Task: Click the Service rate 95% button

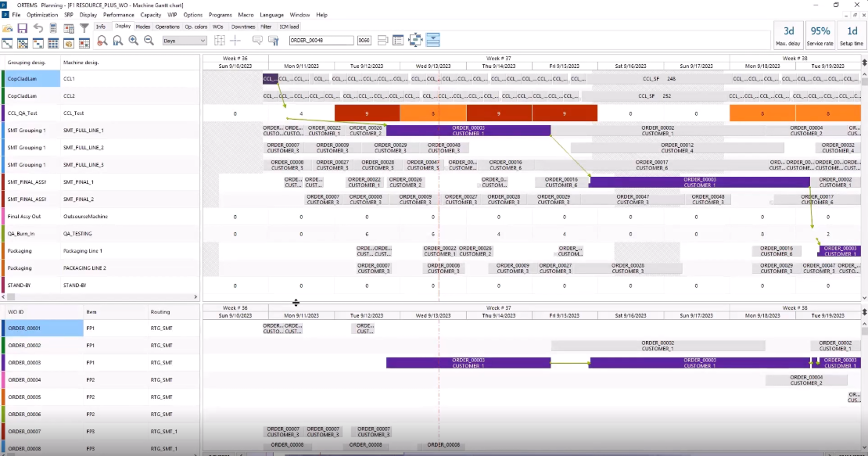Action: [820, 35]
